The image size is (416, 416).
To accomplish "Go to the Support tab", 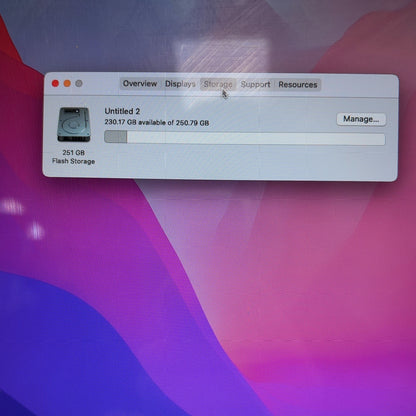I will coord(256,84).
